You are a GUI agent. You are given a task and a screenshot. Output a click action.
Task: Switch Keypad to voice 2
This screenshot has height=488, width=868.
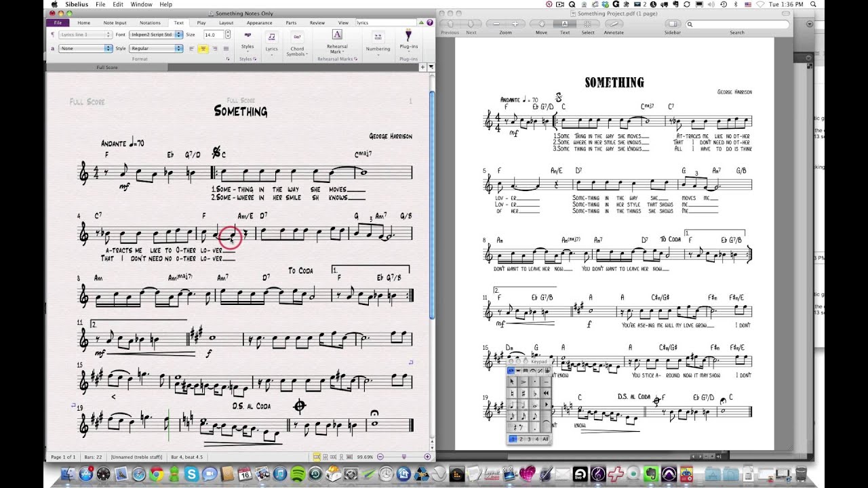click(521, 439)
